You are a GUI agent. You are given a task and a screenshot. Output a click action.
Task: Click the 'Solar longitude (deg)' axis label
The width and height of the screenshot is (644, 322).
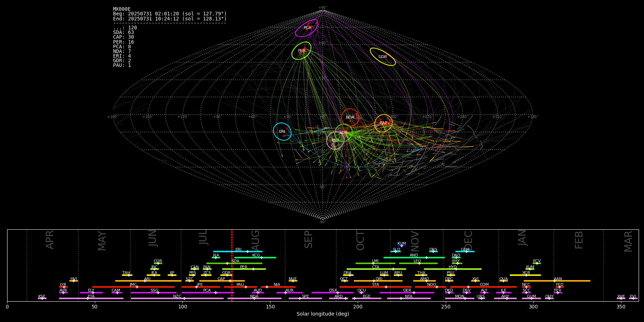tap(323, 314)
